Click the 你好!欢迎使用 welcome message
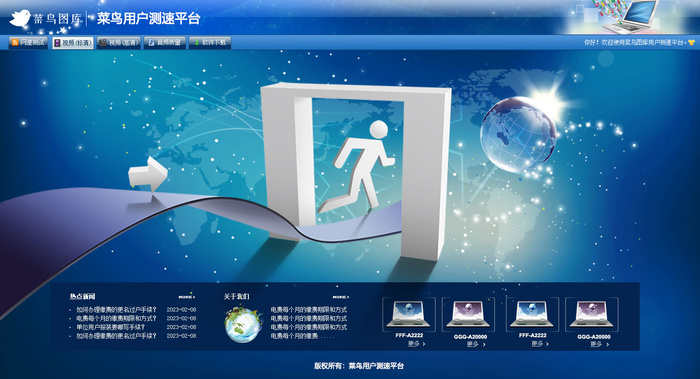700x379 pixels. tap(634, 42)
